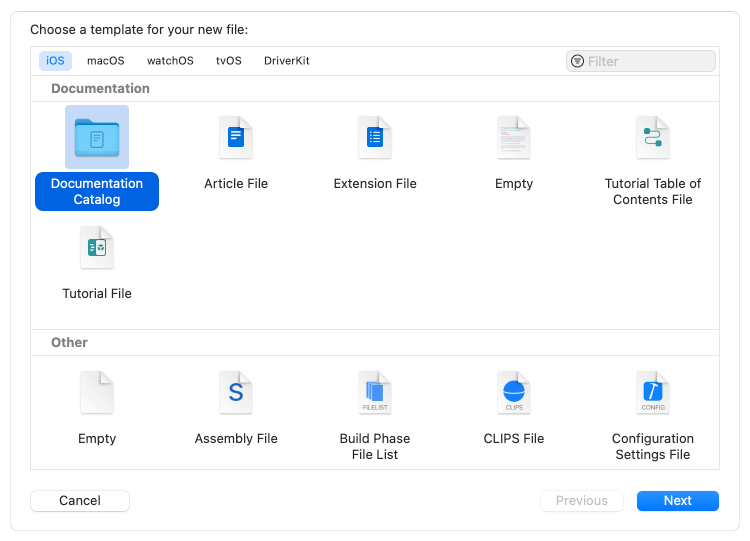Pick the Assembly File template icon

tap(236, 393)
